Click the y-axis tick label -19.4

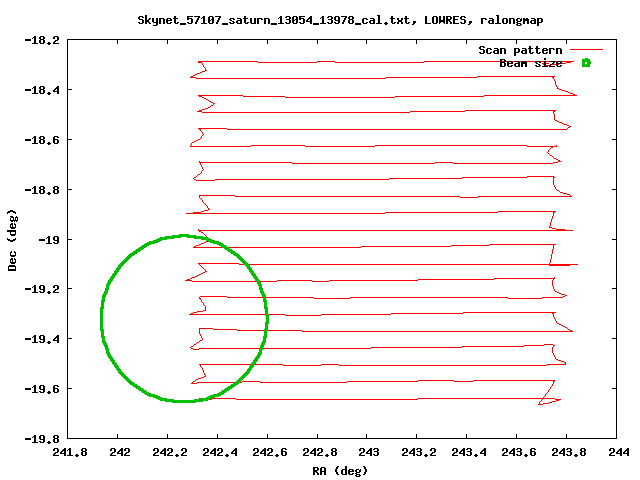42,339
